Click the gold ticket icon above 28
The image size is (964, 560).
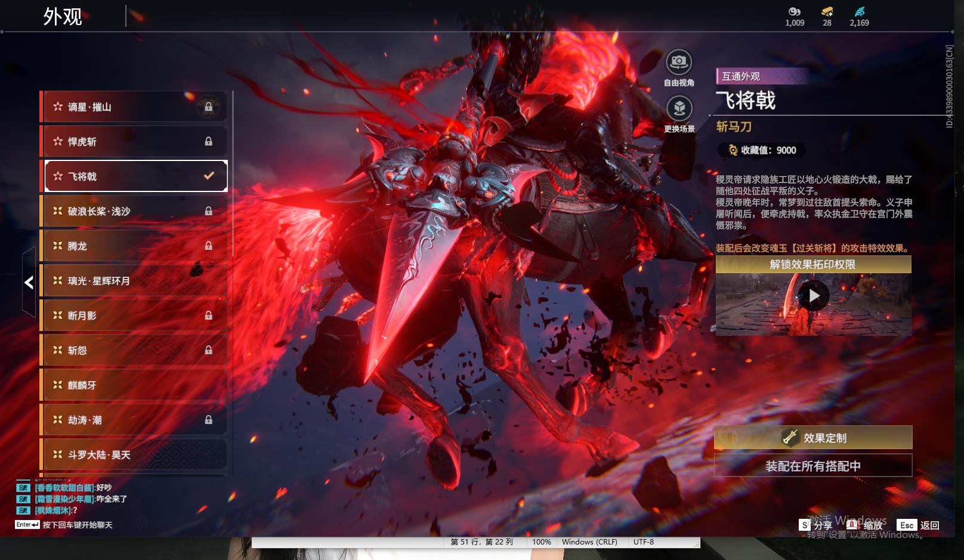[827, 11]
